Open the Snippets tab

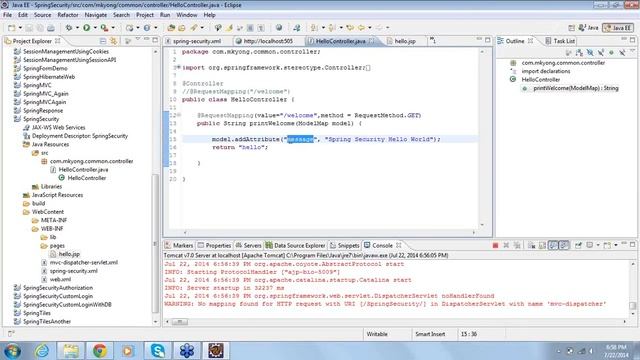point(344,245)
